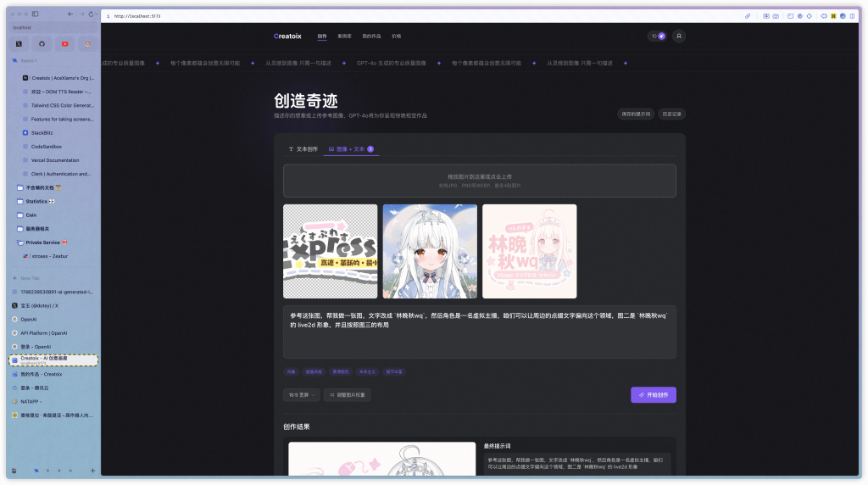Click the user profile avatar icon
868x485 pixels.
coord(679,36)
